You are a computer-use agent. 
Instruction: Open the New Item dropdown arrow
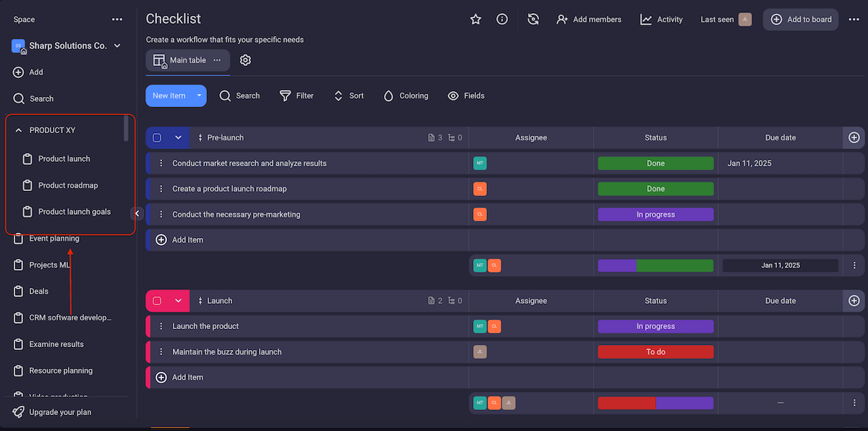coord(199,95)
